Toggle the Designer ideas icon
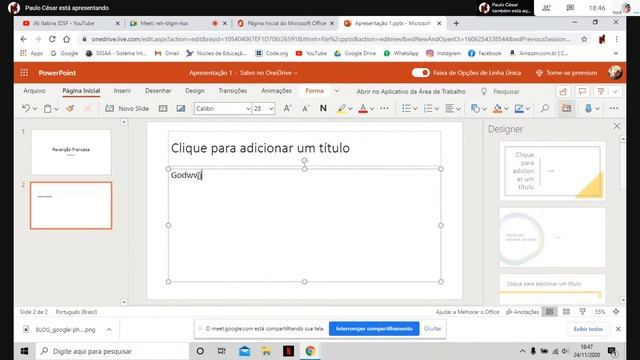640x360 pixels. (x=567, y=108)
